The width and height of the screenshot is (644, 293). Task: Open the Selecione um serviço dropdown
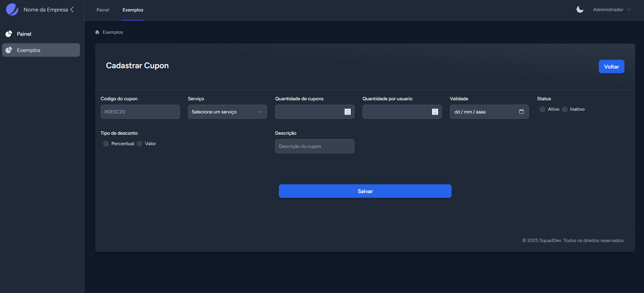pos(227,112)
